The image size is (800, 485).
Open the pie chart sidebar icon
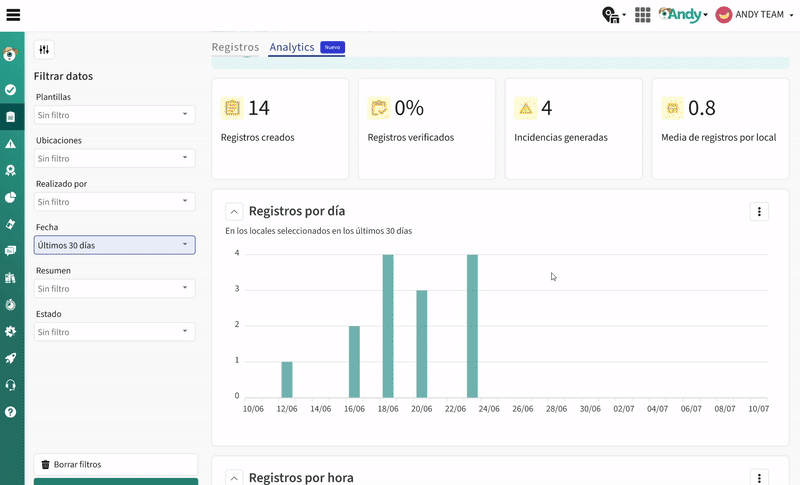coord(11,197)
